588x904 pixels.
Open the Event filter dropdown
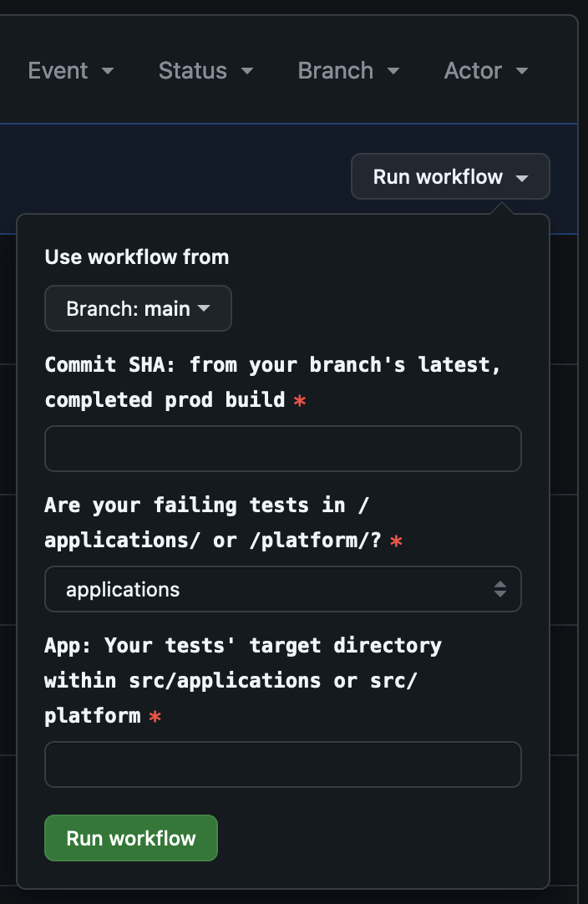click(x=71, y=71)
